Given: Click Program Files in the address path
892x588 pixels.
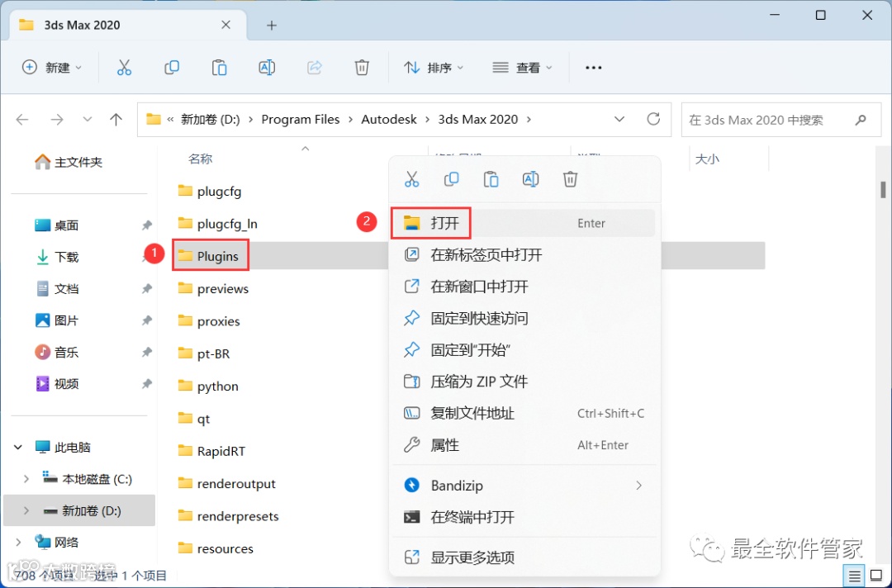Looking at the screenshot, I should pyautogui.click(x=301, y=120).
